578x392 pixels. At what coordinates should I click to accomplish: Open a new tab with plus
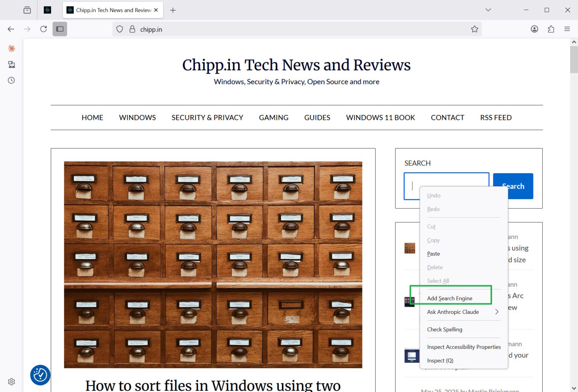[x=173, y=10]
